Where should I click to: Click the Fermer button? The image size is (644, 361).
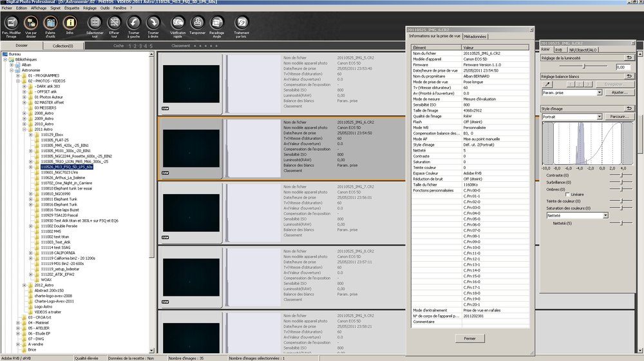pos(470,338)
